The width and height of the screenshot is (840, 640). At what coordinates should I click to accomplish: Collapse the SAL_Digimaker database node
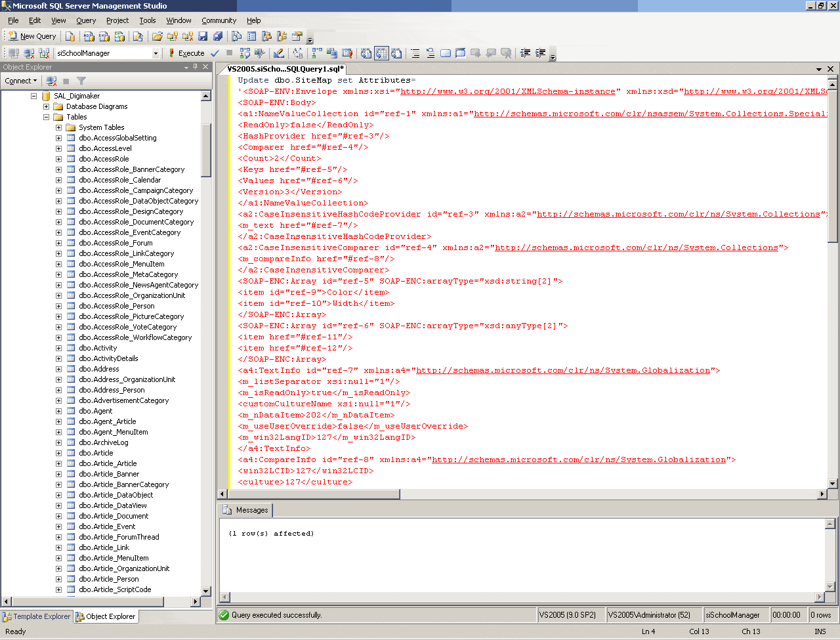(33, 96)
